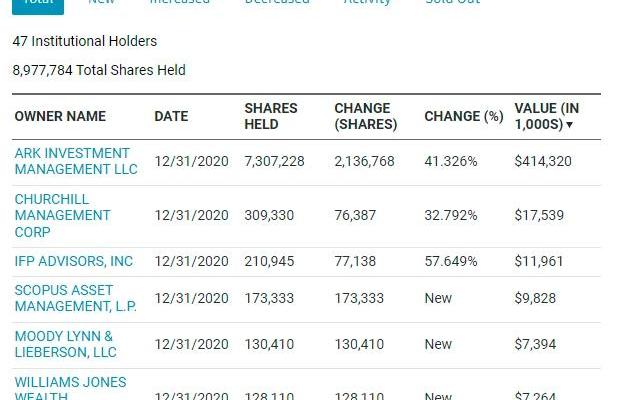Open Churchill Management Corp holder page
Image resolution: width=625 pixels, height=400 pixels.
coord(62,215)
